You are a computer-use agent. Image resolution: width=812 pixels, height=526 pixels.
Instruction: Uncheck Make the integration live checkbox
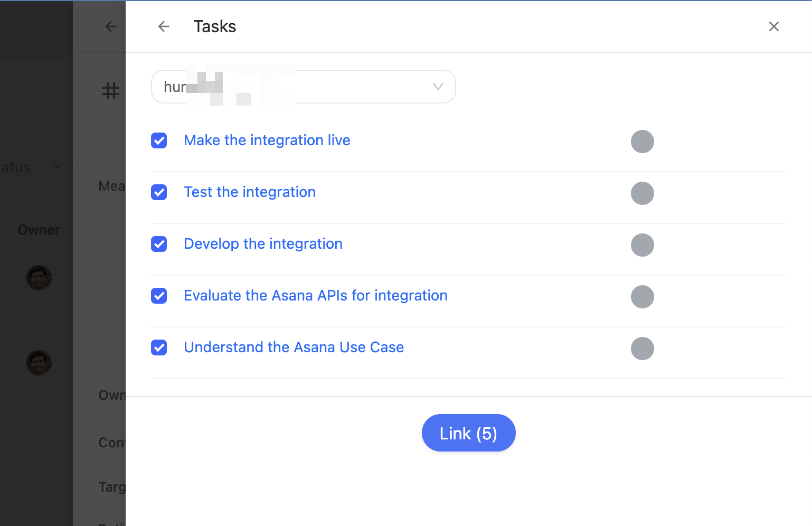point(159,140)
